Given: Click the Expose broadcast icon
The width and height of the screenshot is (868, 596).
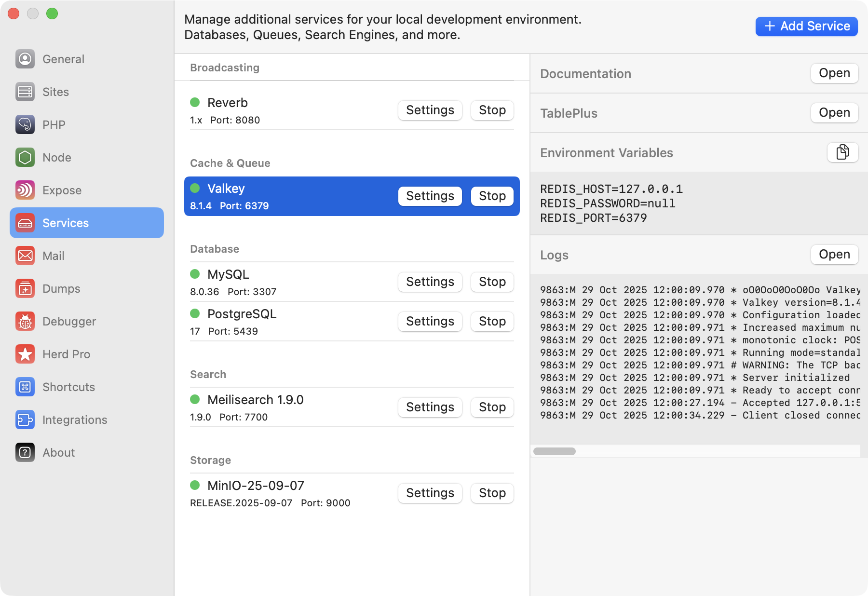Looking at the screenshot, I should coord(25,190).
